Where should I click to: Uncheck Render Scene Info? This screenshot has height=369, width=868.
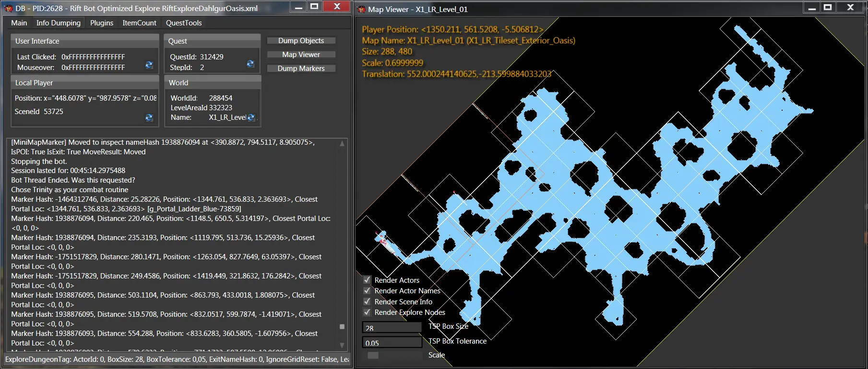(x=367, y=301)
